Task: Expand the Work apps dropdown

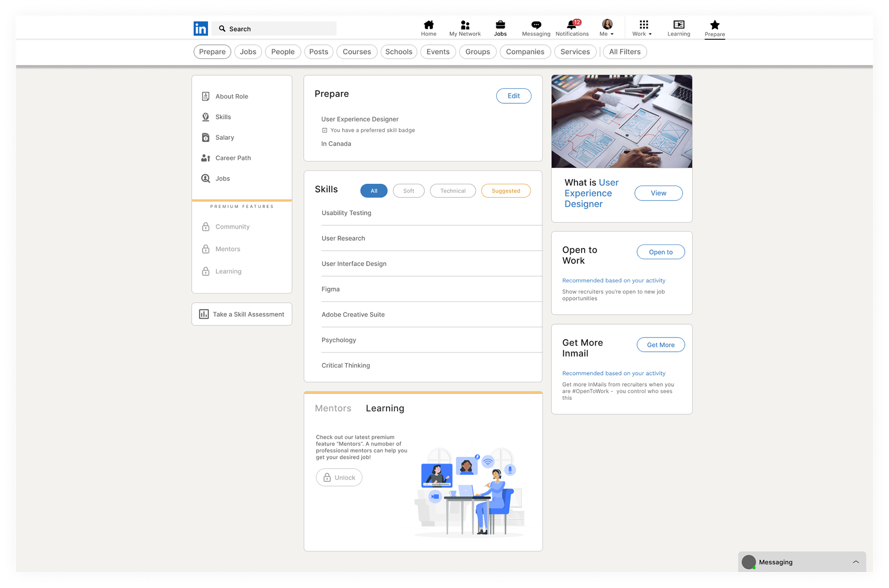Action: coord(643,28)
